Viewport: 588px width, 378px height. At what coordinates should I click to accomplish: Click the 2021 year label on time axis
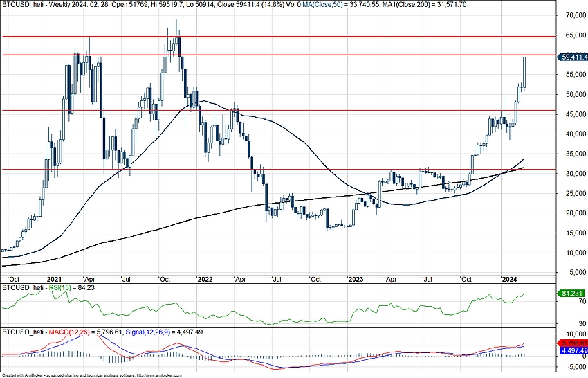point(54,279)
